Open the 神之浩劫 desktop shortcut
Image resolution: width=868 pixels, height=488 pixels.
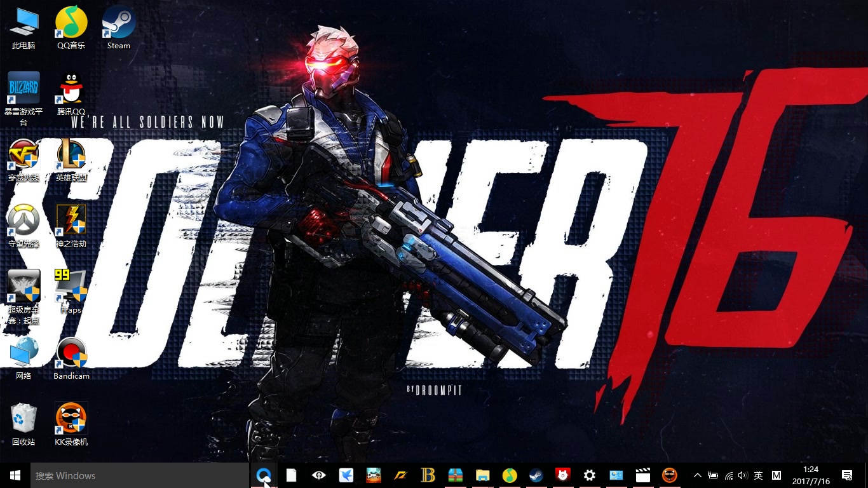pyautogui.click(x=71, y=227)
